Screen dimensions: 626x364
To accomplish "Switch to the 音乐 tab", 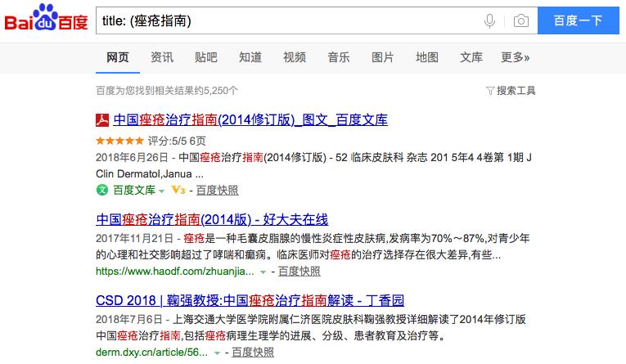I will pyautogui.click(x=339, y=57).
